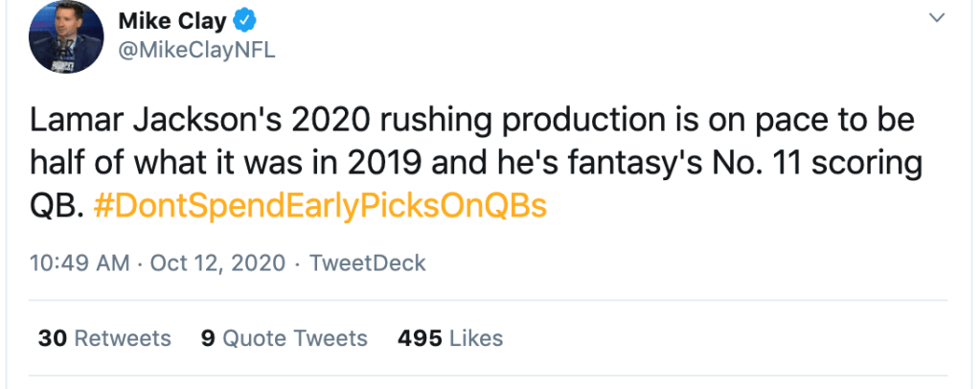Click the number 495 like count
Image resolution: width=980 pixels, height=389 pixels.
(x=420, y=338)
